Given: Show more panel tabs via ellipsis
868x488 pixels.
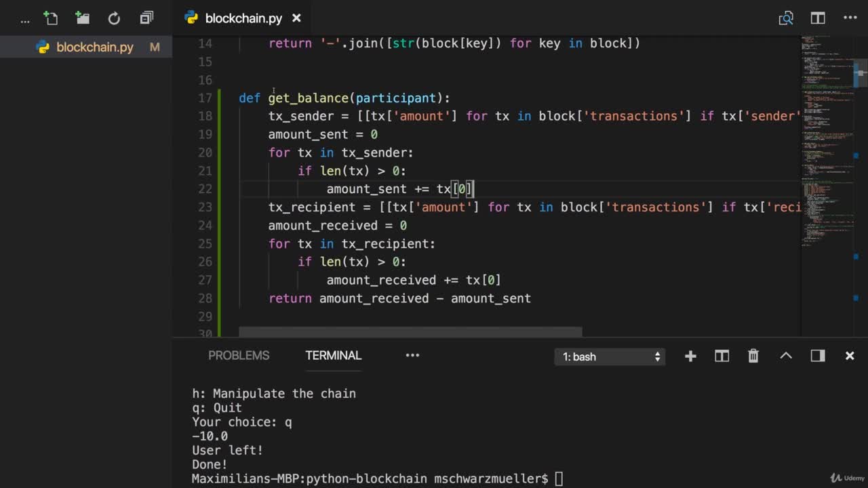Looking at the screenshot, I should pos(412,355).
